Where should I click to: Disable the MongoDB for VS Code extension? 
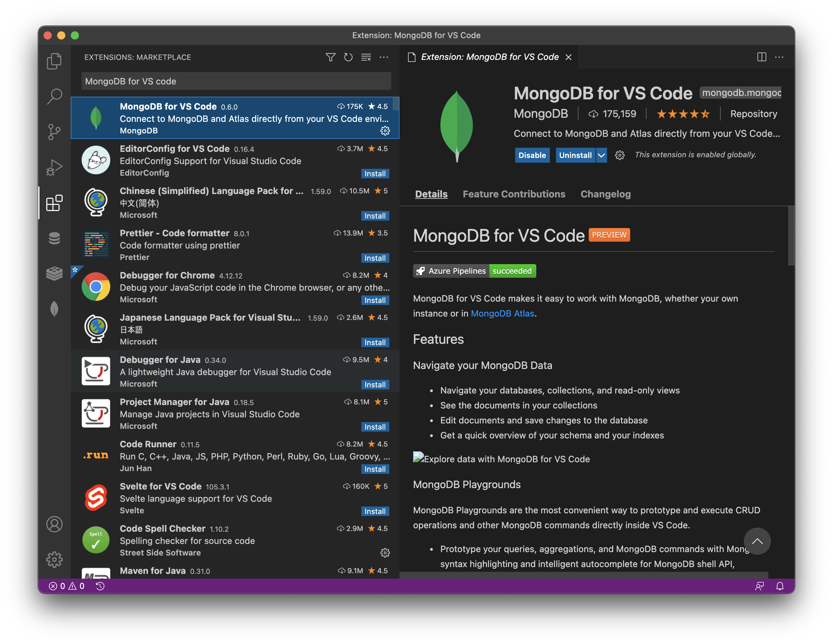click(x=532, y=155)
